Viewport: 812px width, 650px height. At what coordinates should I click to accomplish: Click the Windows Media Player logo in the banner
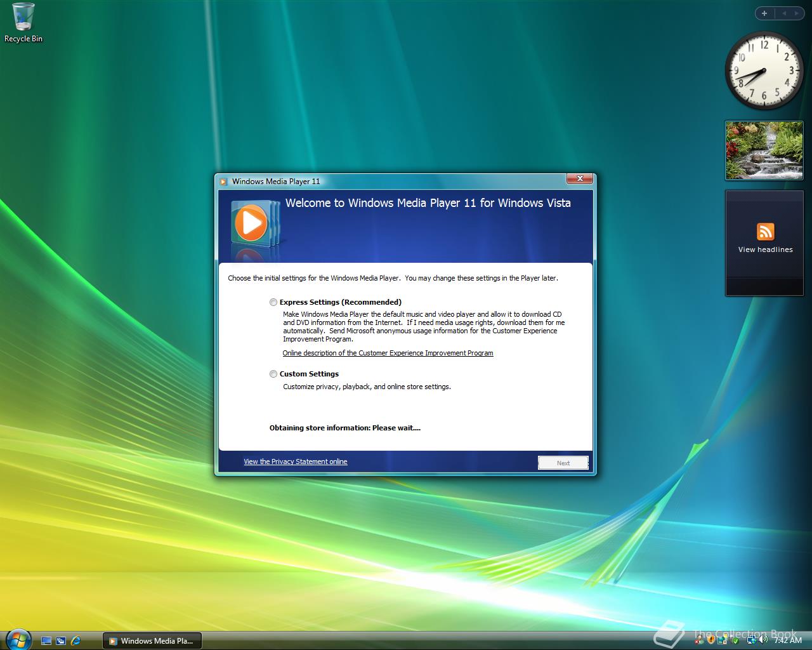click(x=254, y=222)
